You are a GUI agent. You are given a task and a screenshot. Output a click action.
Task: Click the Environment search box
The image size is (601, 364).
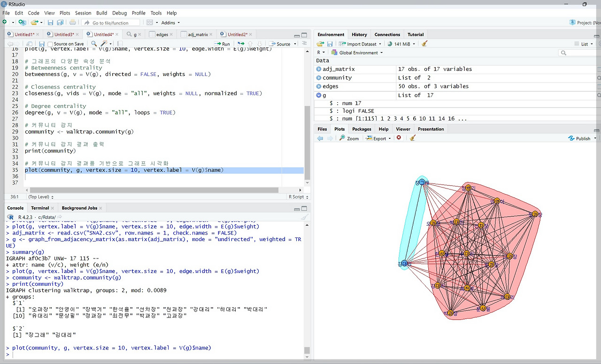580,53
